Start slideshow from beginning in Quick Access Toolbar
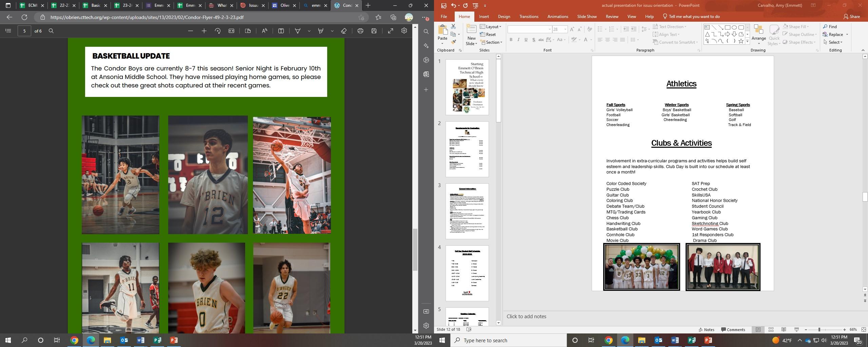The width and height of the screenshot is (868, 347). point(475,5)
